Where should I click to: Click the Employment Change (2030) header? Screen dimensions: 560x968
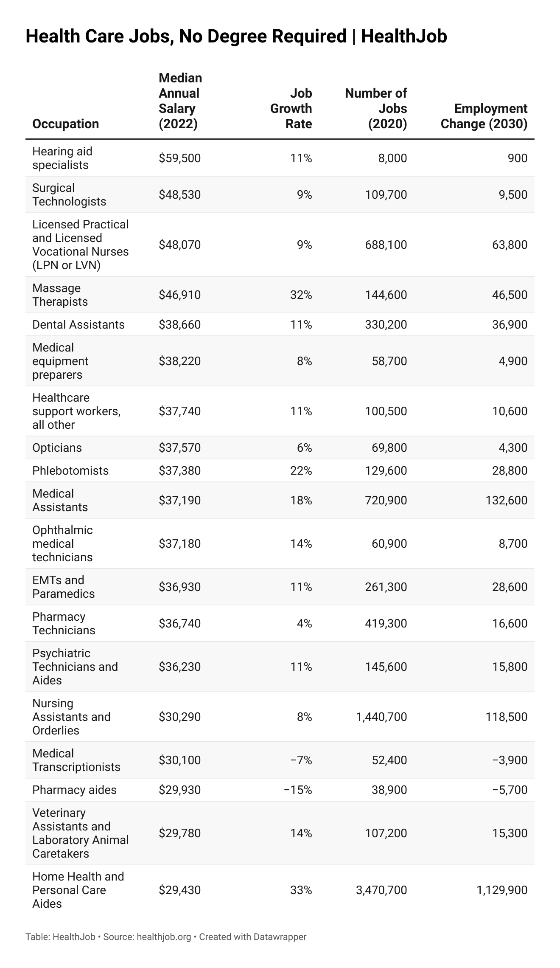pos(484,116)
